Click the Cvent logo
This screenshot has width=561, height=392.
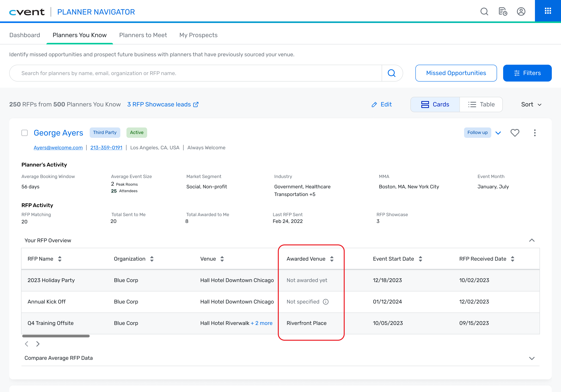pos(27,12)
